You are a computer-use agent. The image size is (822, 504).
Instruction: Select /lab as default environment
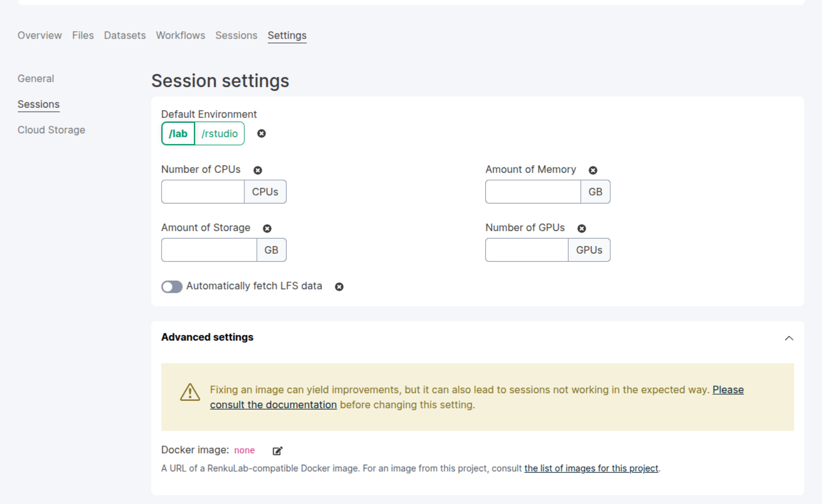178,134
